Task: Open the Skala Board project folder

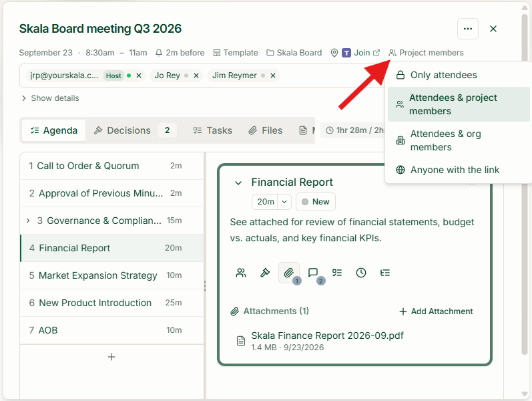Action: (294, 53)
